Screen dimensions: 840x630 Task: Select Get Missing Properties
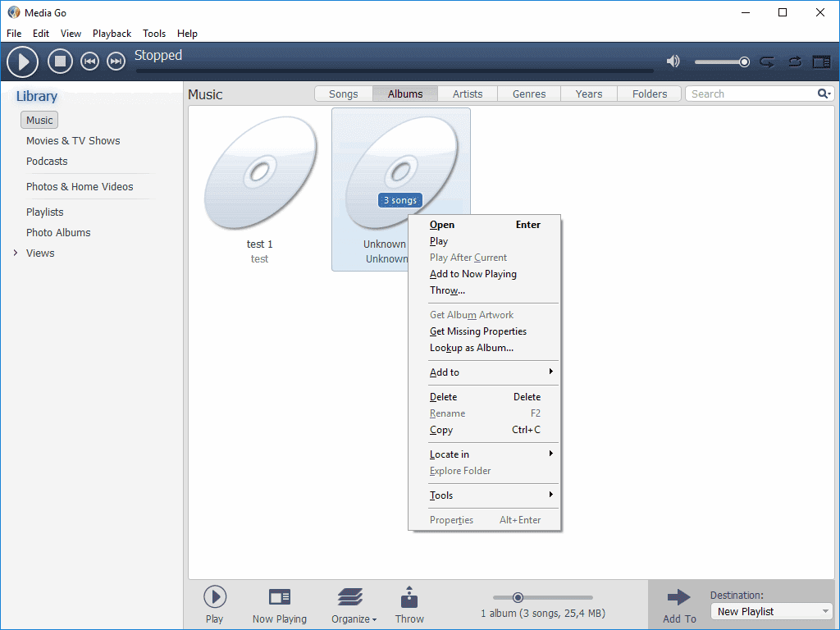click(484, 331)
